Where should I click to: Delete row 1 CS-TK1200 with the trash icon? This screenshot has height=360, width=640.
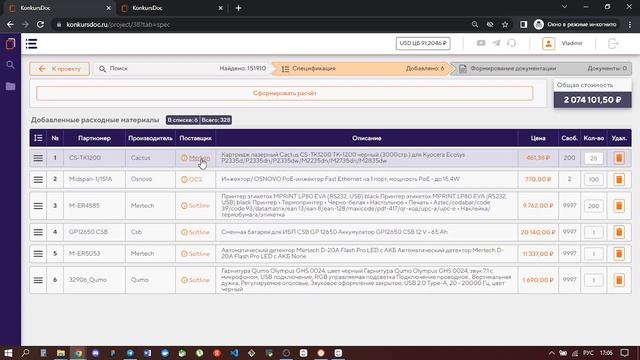(x=619, y=158)
